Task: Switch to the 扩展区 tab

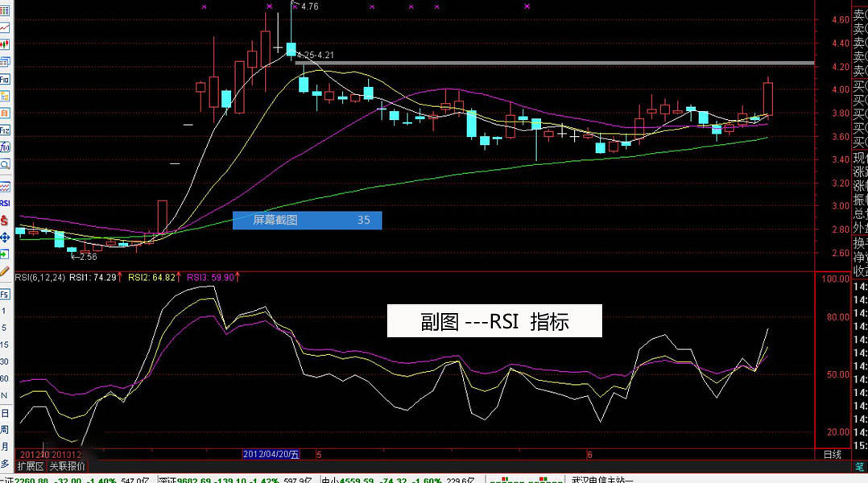Action: pyautogui.click(x=31, y=465)
